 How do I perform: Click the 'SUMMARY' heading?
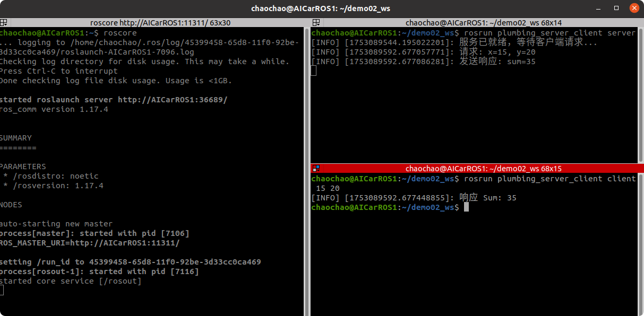(16, 138)
